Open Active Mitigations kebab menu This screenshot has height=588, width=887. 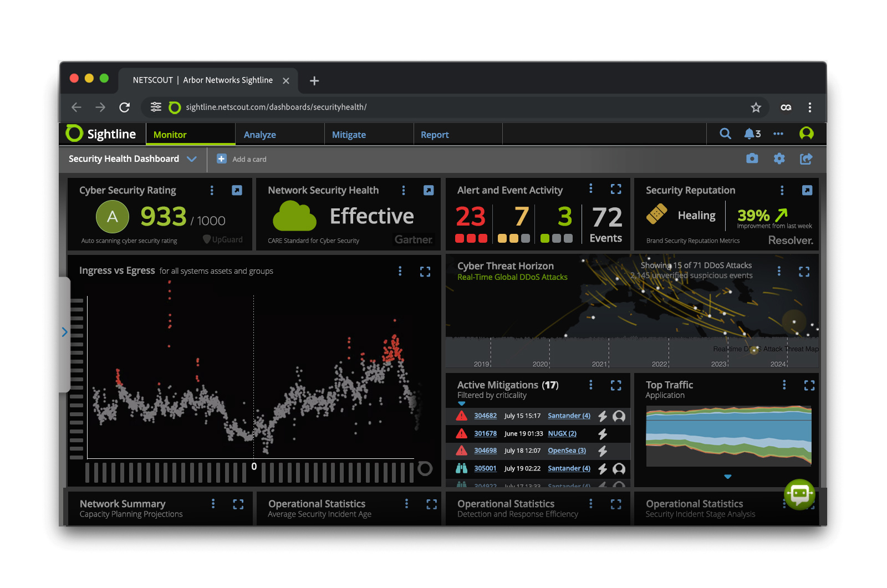click(591, 385)
